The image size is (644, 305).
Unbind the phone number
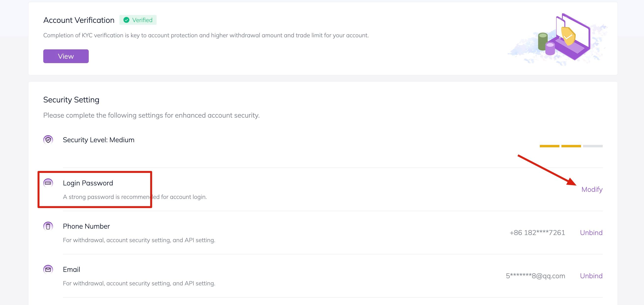point(591,233)
